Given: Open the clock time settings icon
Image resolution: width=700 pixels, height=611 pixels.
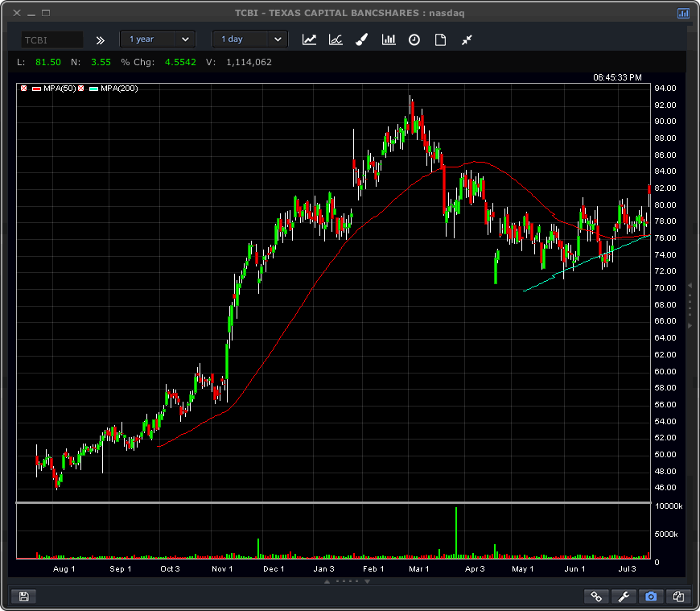Looking at the screenshot, I should tap(414, 39).
